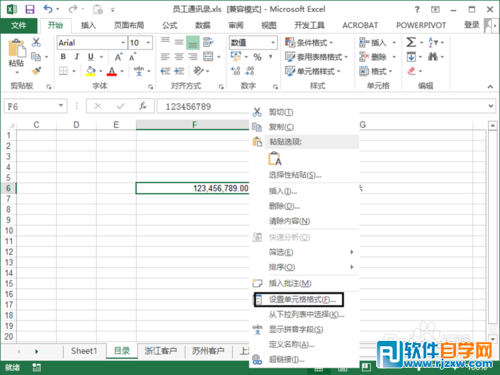Open the Arial font name dropdown

(123, 43)
